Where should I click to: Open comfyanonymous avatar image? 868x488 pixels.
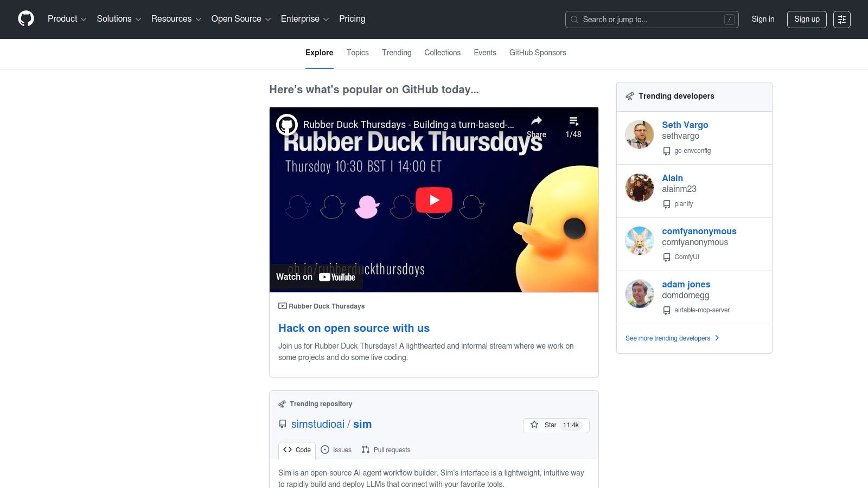[x=640, y=241]
